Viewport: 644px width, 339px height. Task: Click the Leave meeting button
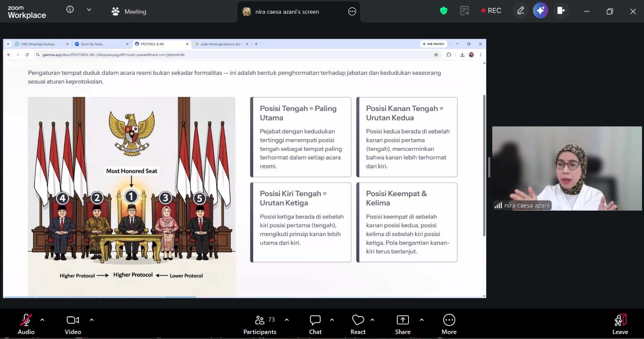(620, 324)
